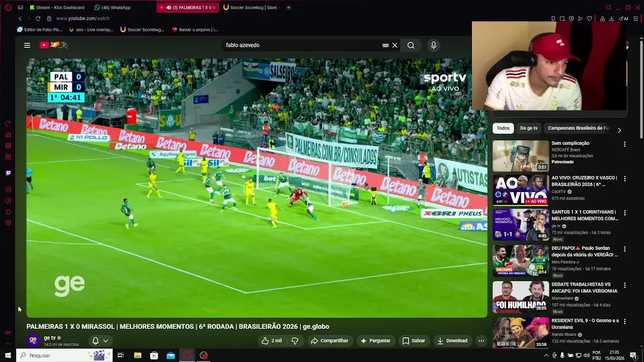644x362 pixels.
Task: Open the "uno - Live overlay" bookmark
Action: tap(92, 30)
